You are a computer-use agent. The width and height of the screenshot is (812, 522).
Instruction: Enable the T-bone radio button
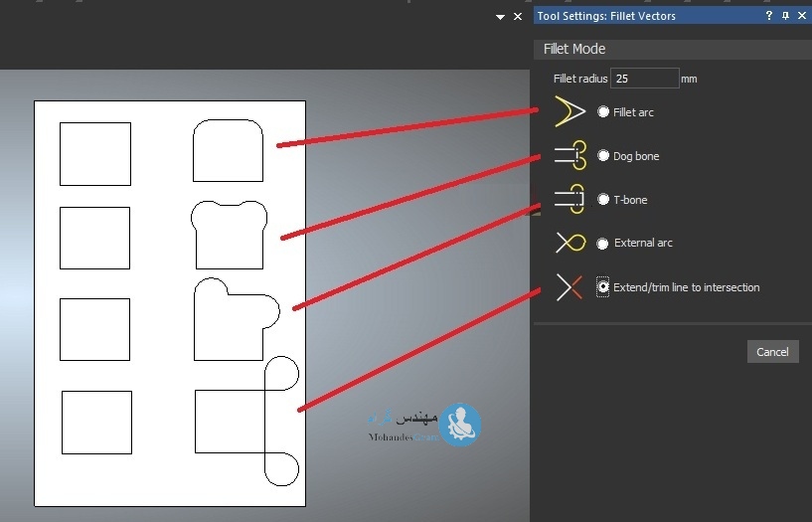pyautogui.click(x=603, y=200)
